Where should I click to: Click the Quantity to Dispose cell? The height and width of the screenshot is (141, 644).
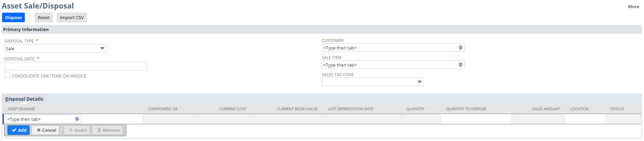[x=476, y=119]
